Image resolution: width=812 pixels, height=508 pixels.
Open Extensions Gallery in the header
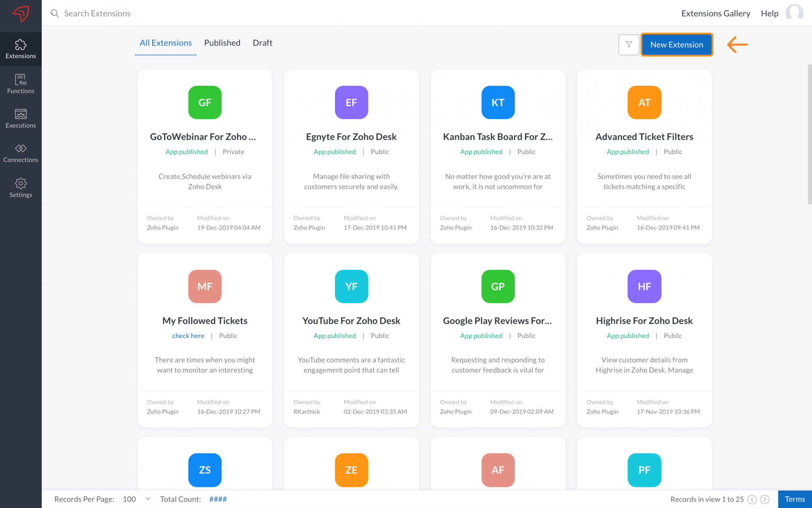pos(715,13)
